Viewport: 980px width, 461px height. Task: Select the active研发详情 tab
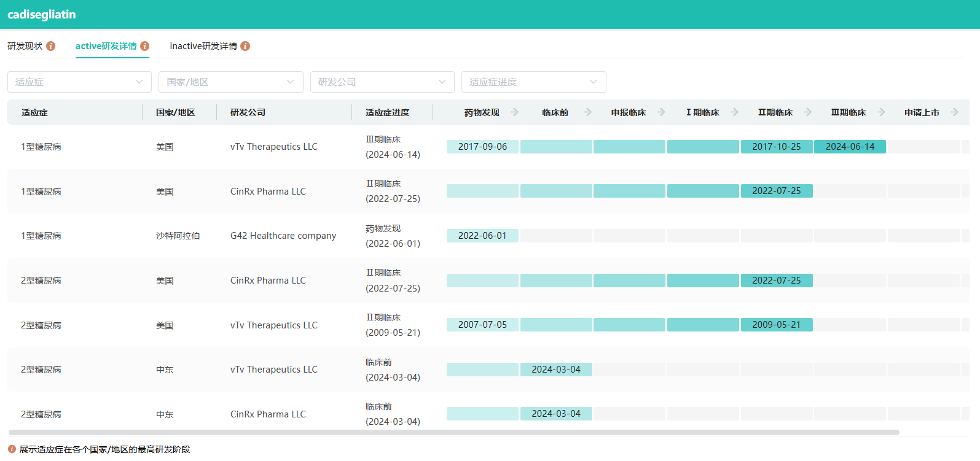click(106, 46)
